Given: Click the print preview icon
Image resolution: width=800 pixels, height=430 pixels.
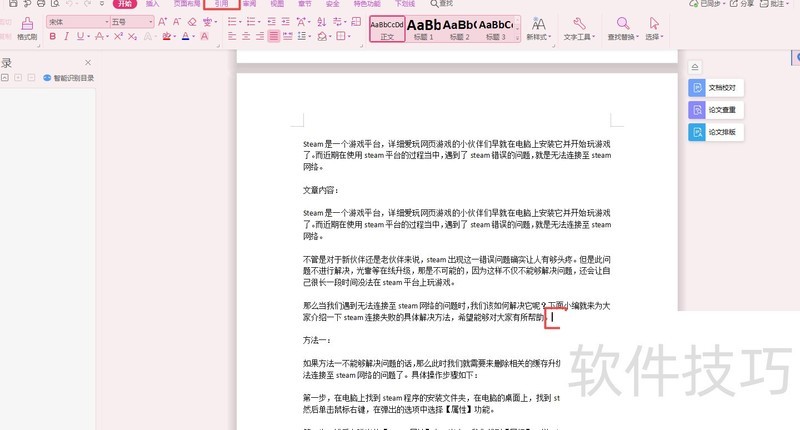Looking at the screenshot, I should pyautogui.click(x=55, y=3).
